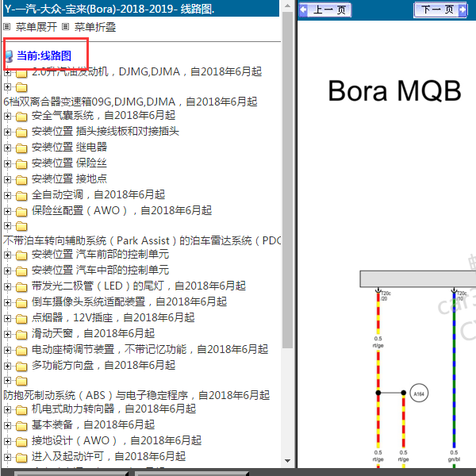
Task: Click folder icon of 多功能方向盘
Action: coord(21,367)
